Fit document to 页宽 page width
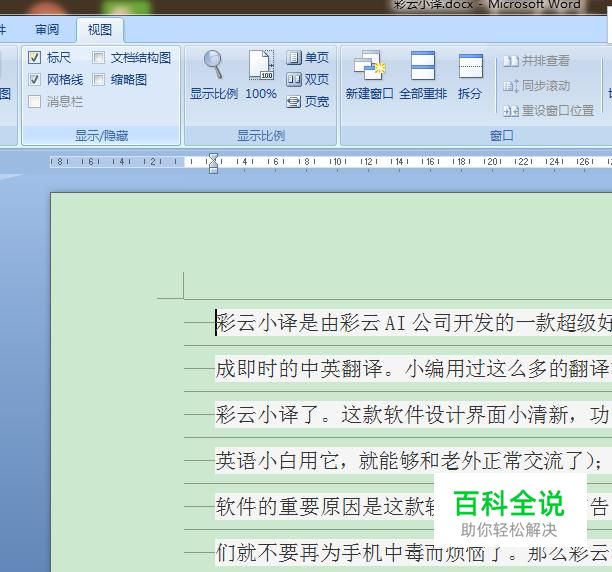 (x=308, y=102)
